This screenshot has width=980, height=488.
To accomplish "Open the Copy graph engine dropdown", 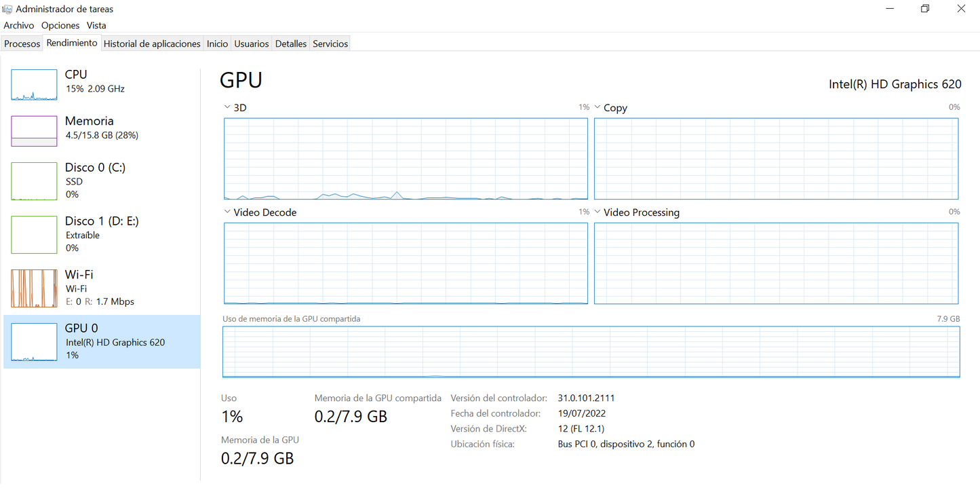I will click(x=597, y=107).
